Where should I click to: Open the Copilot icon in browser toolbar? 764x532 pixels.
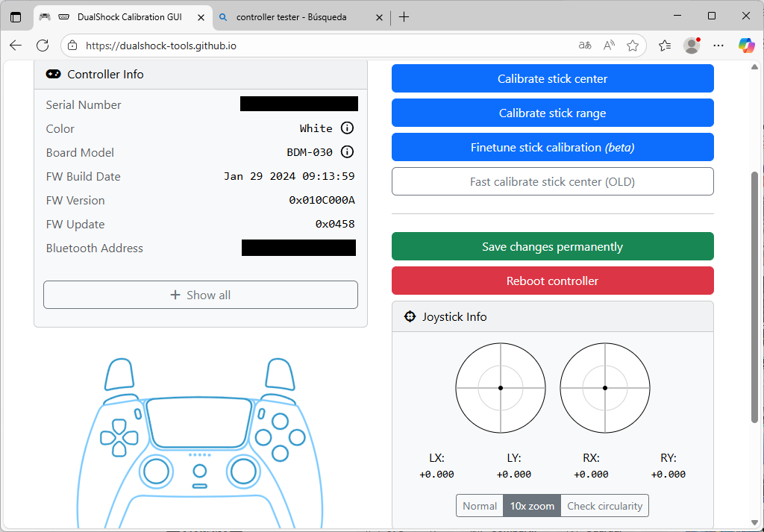[x=746, y=46]
